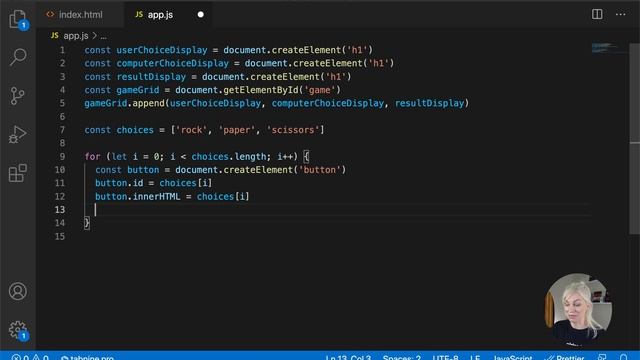Image resolution: width=640 pixels, height=360 pixels.
Task: Click 'button.id' on line 11
Action: [119, 183]
